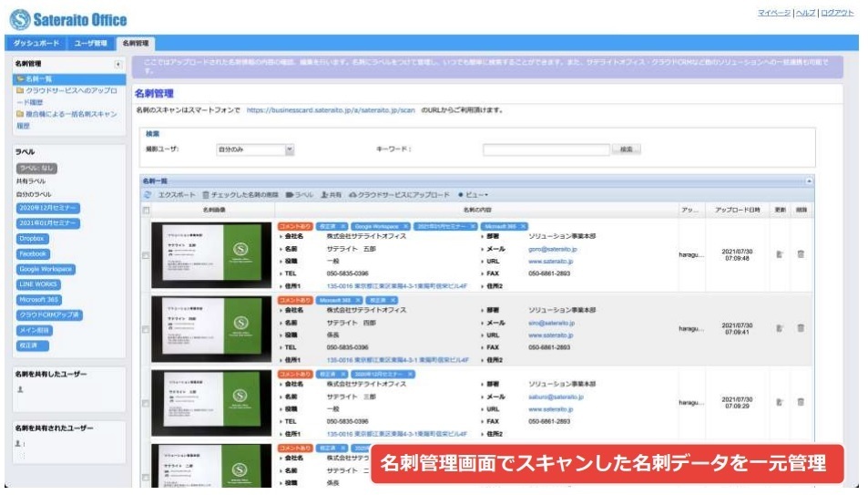Check the select-all checkbox in list header
The image size is (868, 495).
tap(146, 211)
